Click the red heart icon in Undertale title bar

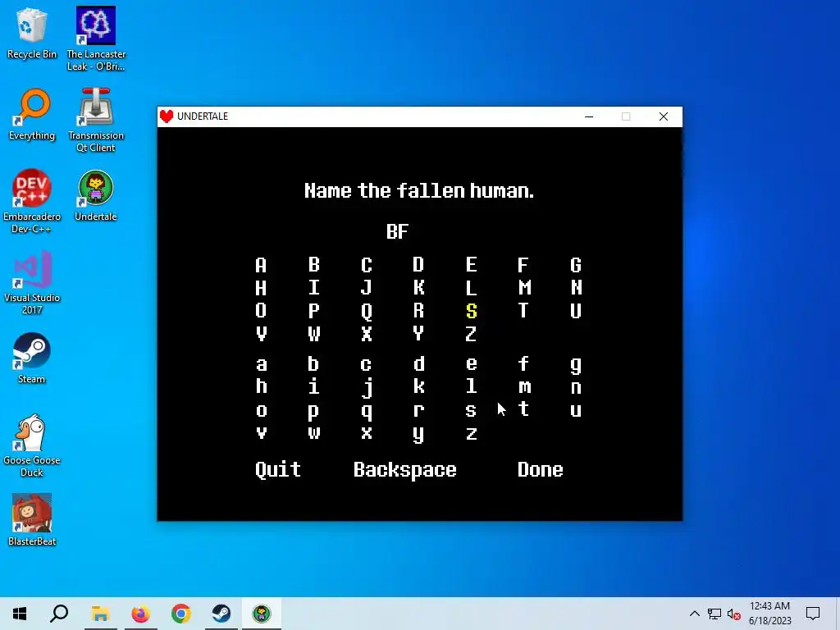pos(167,116)
